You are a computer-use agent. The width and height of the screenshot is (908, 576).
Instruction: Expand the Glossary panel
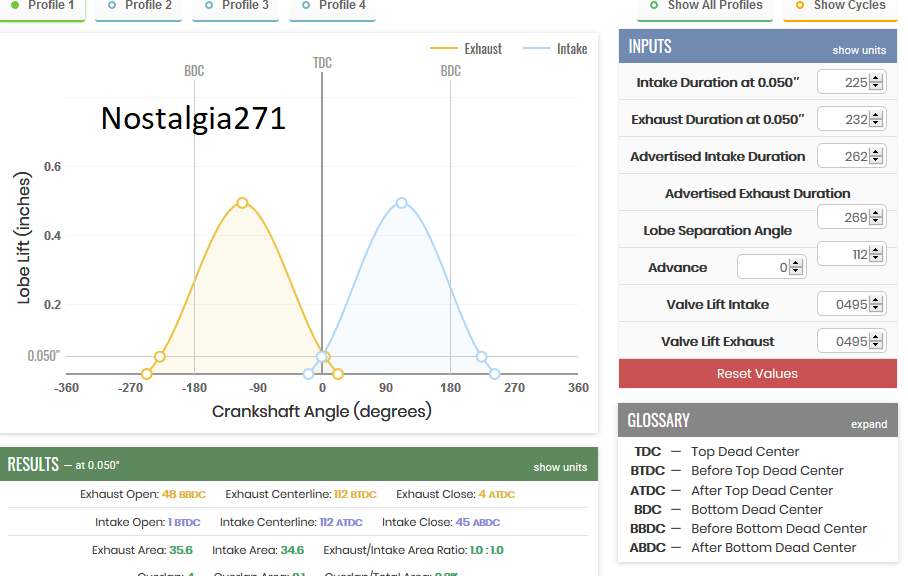(x=869, y=424)
